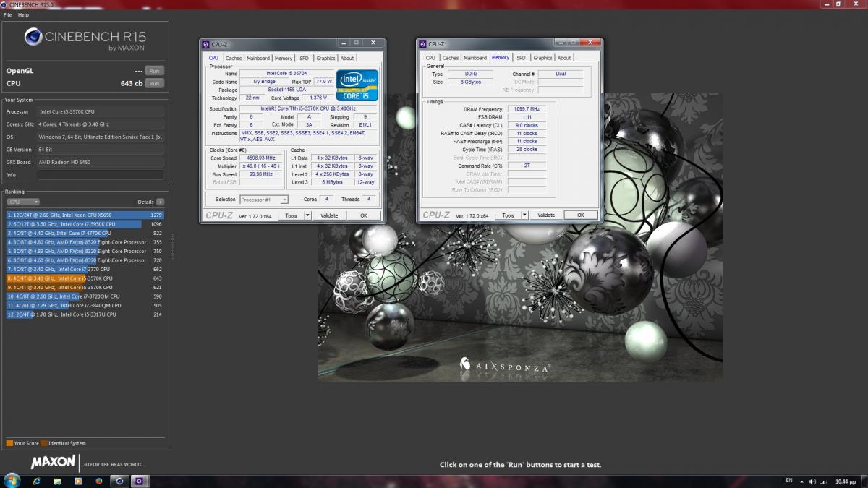Open CPU tab in right CPU-Z window
This screenshot has height=488, width=868.
point(430,58)
